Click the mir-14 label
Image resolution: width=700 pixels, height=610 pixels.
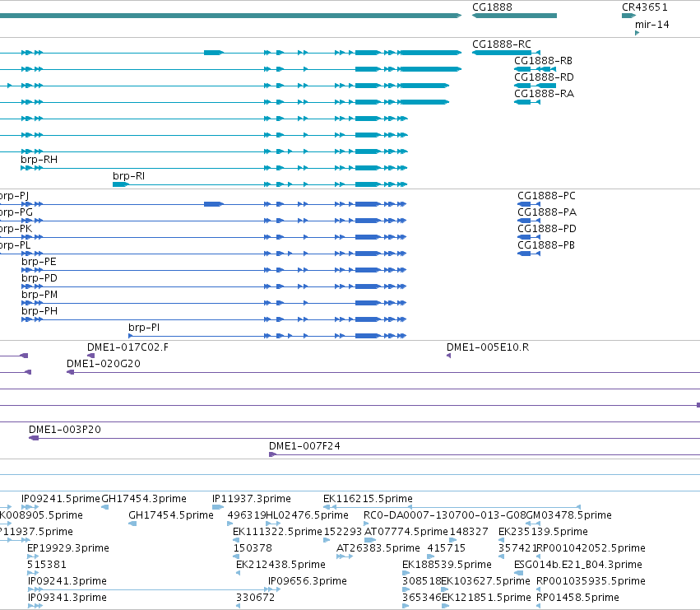[651, 24]
